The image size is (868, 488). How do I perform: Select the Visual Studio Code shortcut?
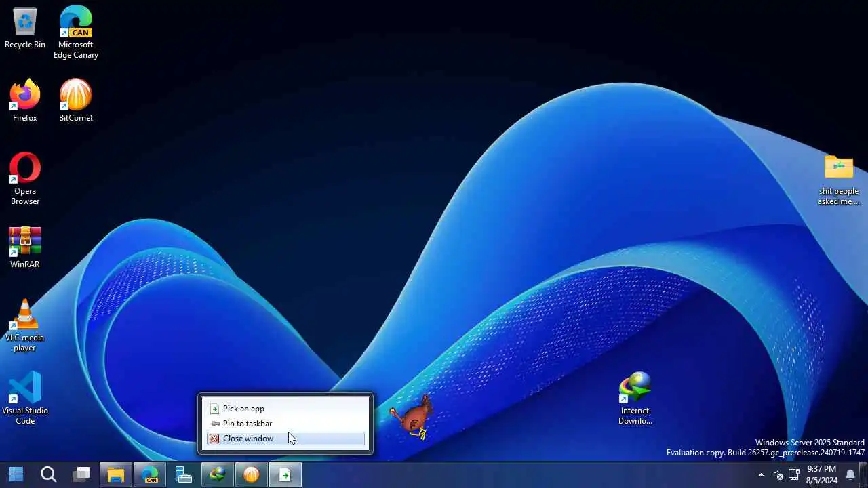click(x=25, y=399)
